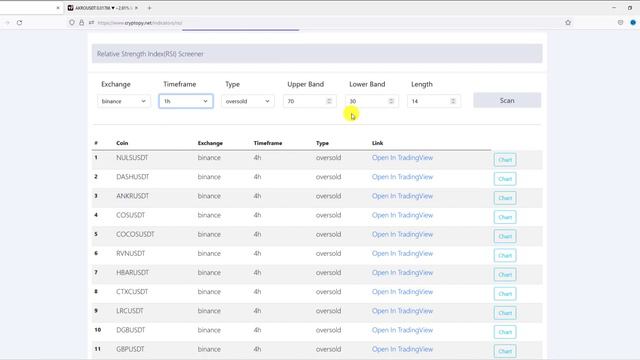Viewport: 640px width, 360px height.
Task: Click the site lock icon in address bar
Action: (x=82, y=23)
